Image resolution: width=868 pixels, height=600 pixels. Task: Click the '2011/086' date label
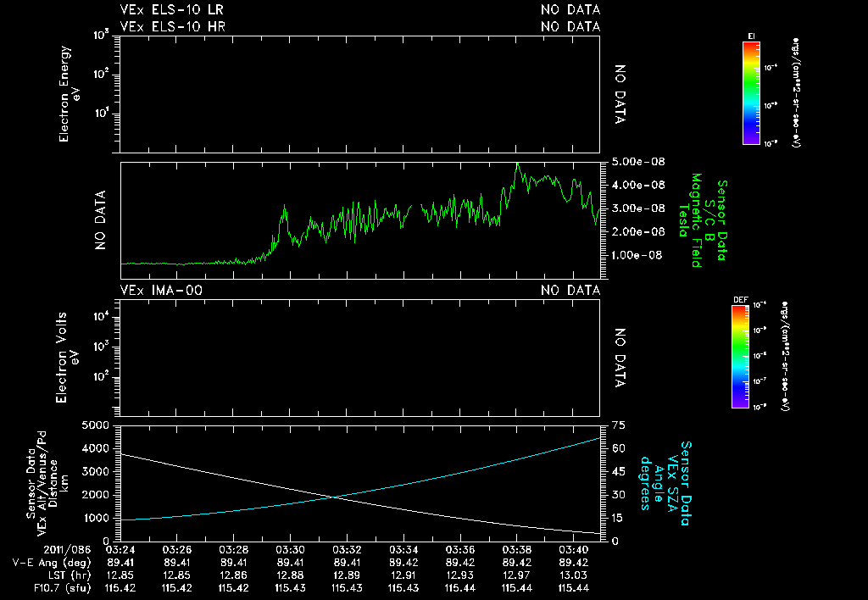(x=67, y=550)
